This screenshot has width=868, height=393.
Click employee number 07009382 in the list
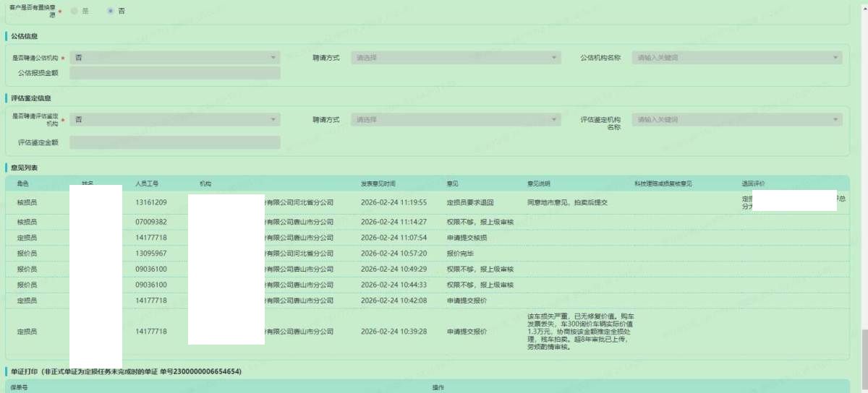[x=151, y=222]
